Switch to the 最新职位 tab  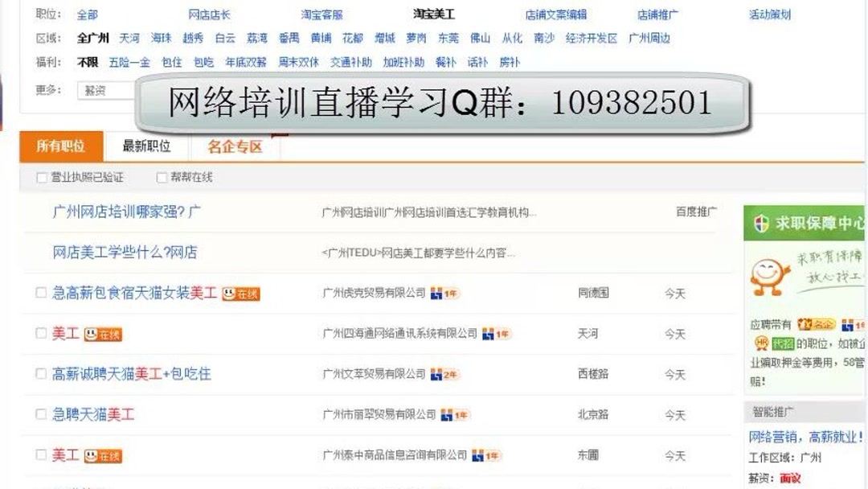tap(145, 146)
